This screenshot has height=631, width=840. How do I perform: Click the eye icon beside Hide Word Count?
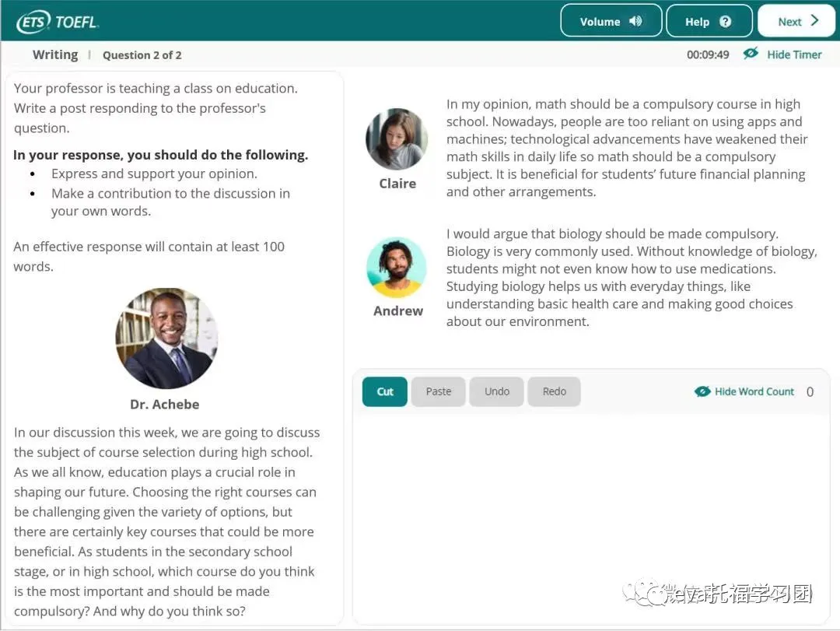[702, 391]
